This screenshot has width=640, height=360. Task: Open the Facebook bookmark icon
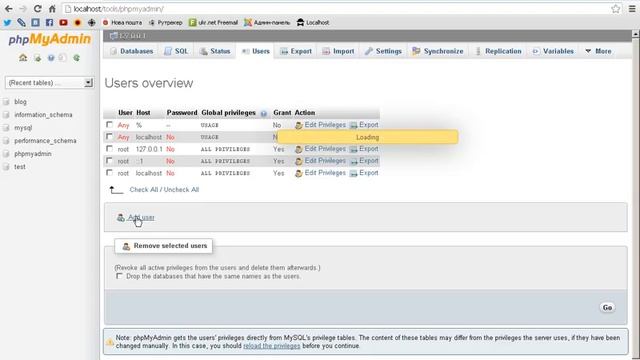[x=49, y=22]
